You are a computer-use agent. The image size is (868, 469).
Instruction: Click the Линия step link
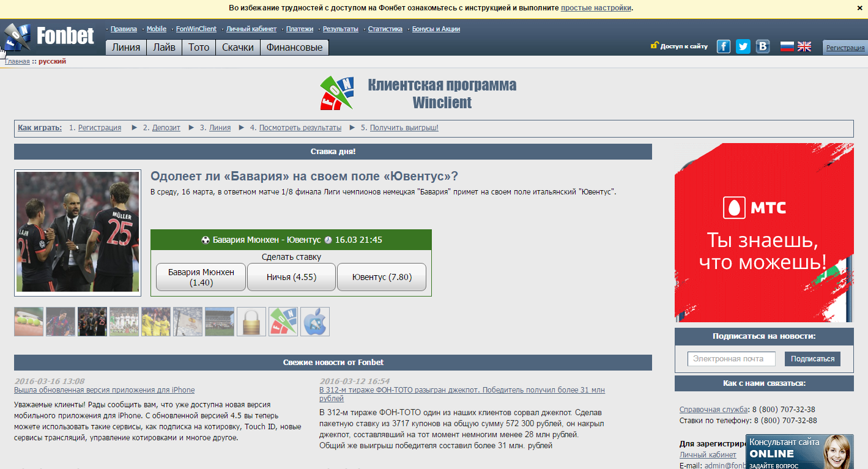coord(220,128)
